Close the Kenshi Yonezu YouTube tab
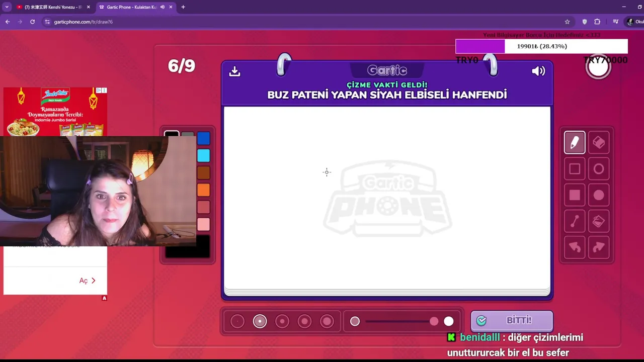This screenshot has width=644, height=362. click(x=89, y=7)
